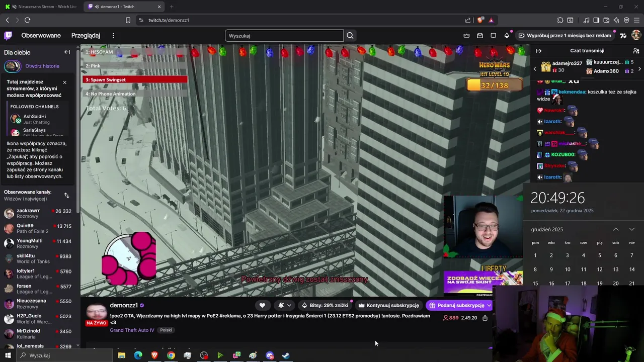
Task: Open the Obserwowane page
Action: (x=41, y=36)
